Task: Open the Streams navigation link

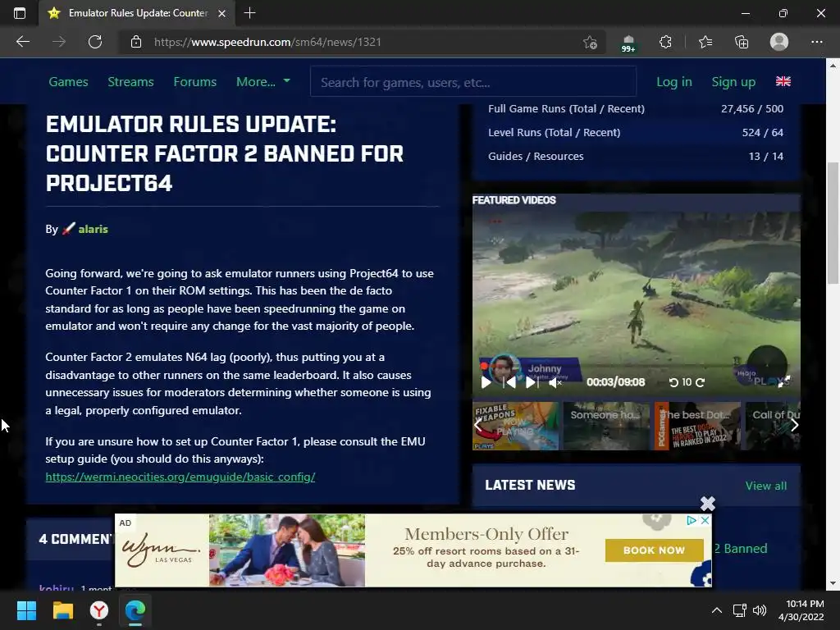Action: tap(130, 81)
